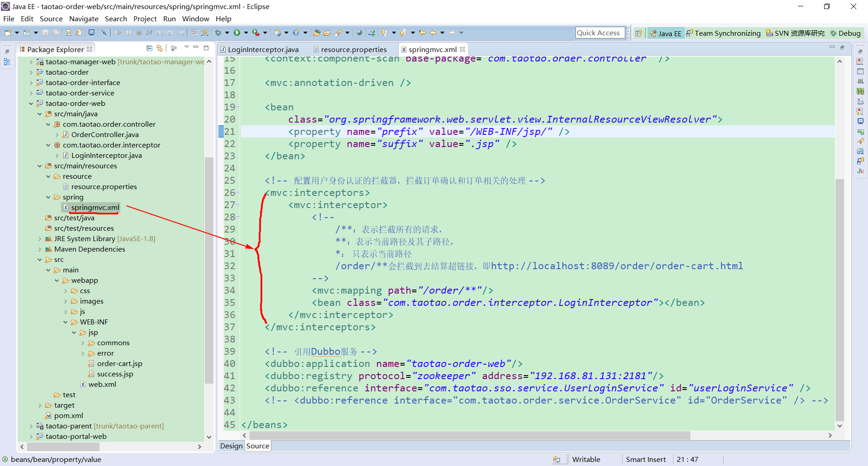Select the Java EE perspective button

click(x=665, y=33)
